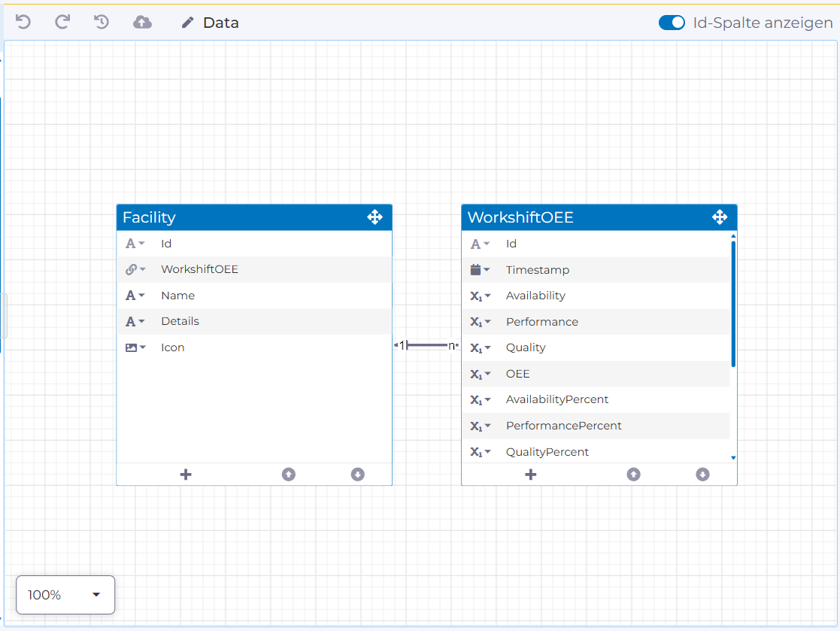840x631 pixels.
Task: Open type dropdown for Timestamp column
Action: click(x=480, y=269)
